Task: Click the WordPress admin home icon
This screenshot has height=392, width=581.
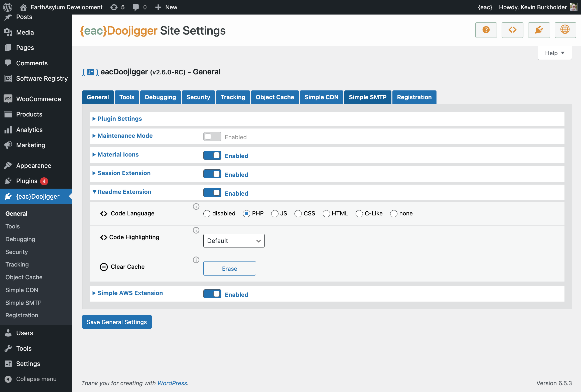Action: 8,7
